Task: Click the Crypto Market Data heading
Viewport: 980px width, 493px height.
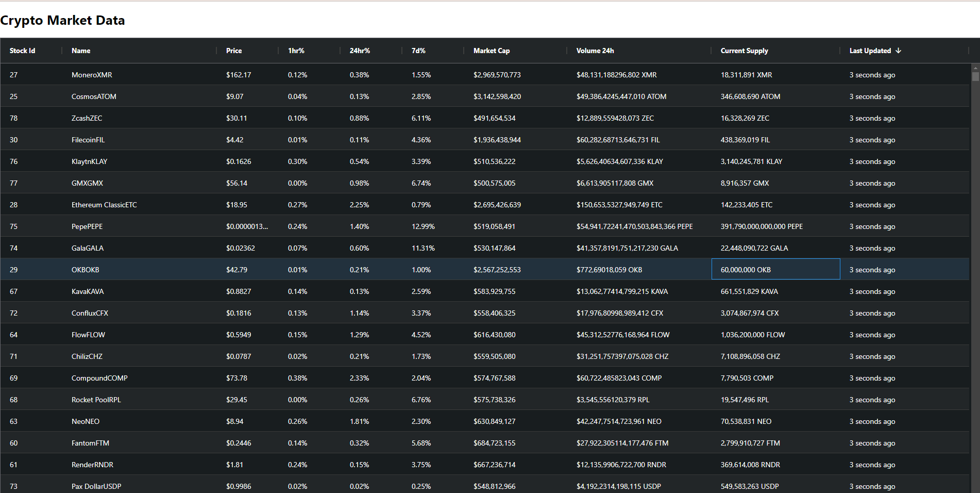Action: pos(62,20)
